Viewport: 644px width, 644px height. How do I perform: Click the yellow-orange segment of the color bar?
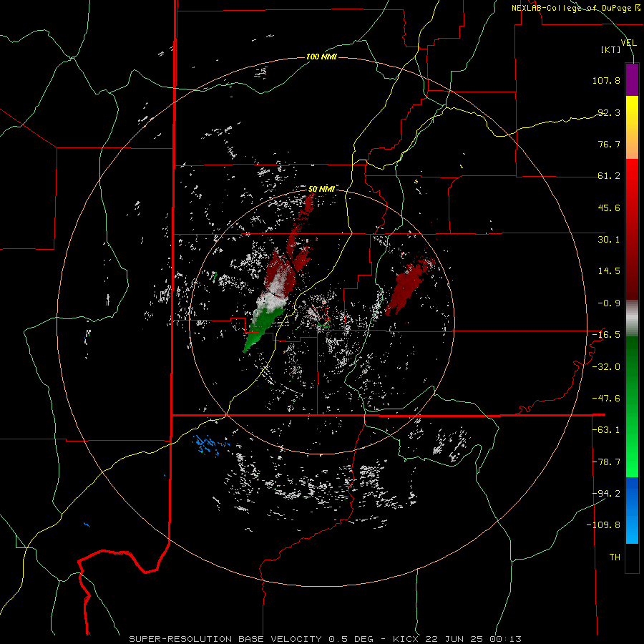[x=632, y=127]
